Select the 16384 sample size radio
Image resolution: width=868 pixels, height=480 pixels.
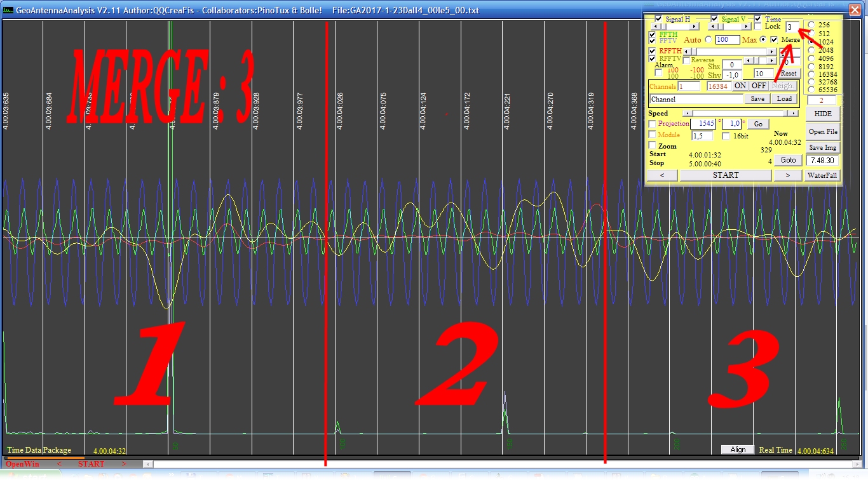click(811, 74)
